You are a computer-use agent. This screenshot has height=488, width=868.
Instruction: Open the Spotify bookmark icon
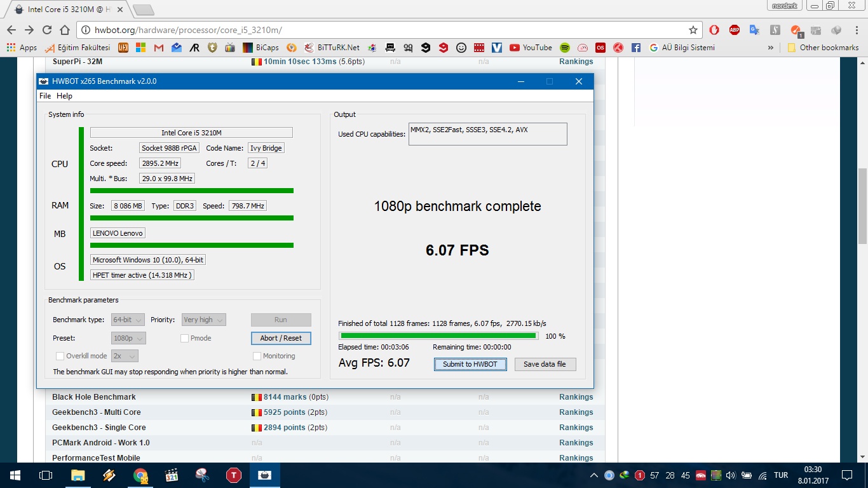pyautogui.click(x=565, y=48)
